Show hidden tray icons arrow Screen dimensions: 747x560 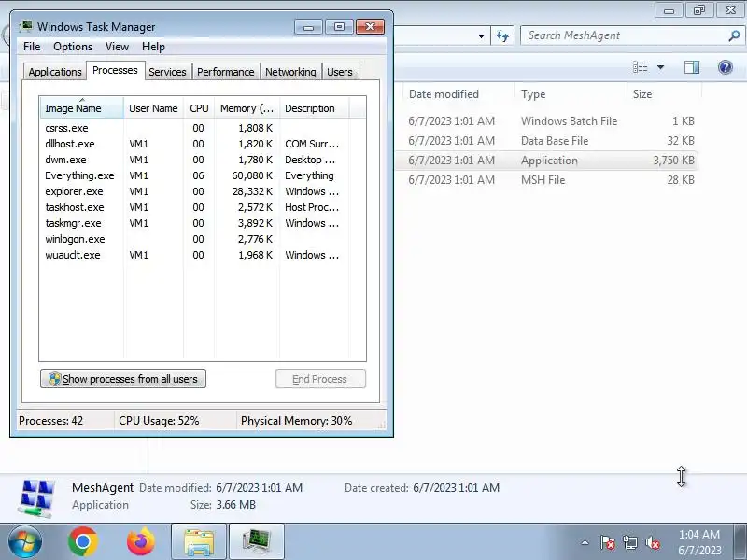pos(585,542)
